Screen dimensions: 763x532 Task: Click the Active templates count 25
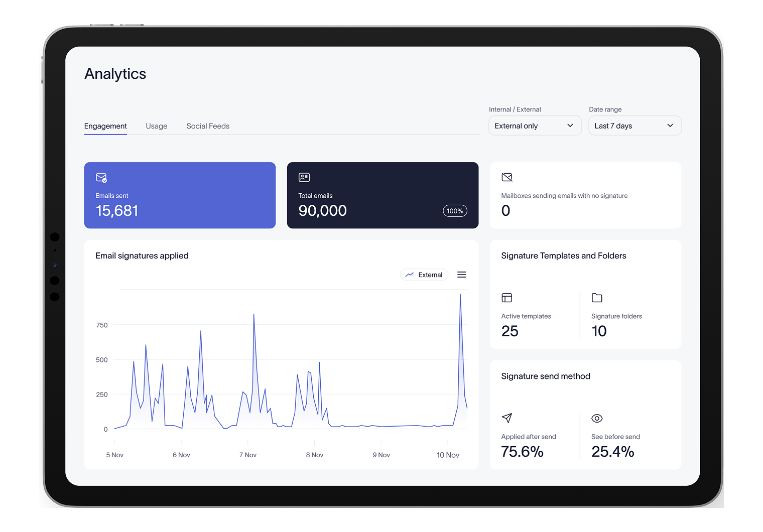click(x=510, y=331)
